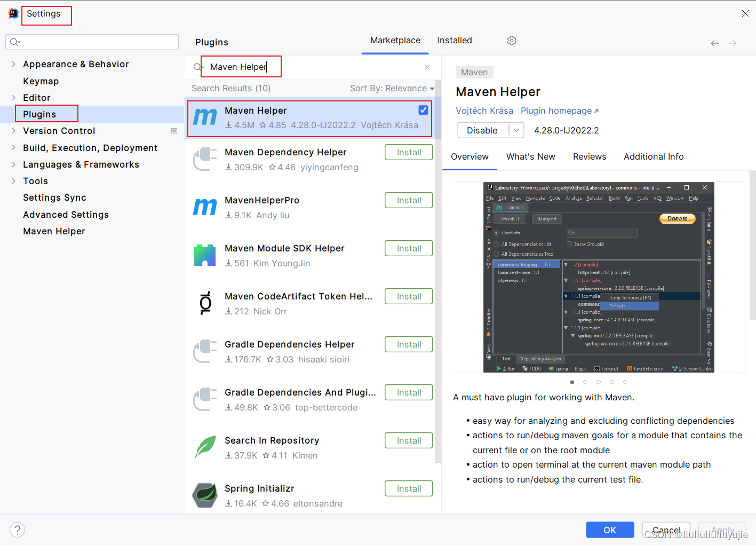The image size is (756, 545).
Task: Select Maven Helper settings tree item
Action: click(x=54, y=231)
